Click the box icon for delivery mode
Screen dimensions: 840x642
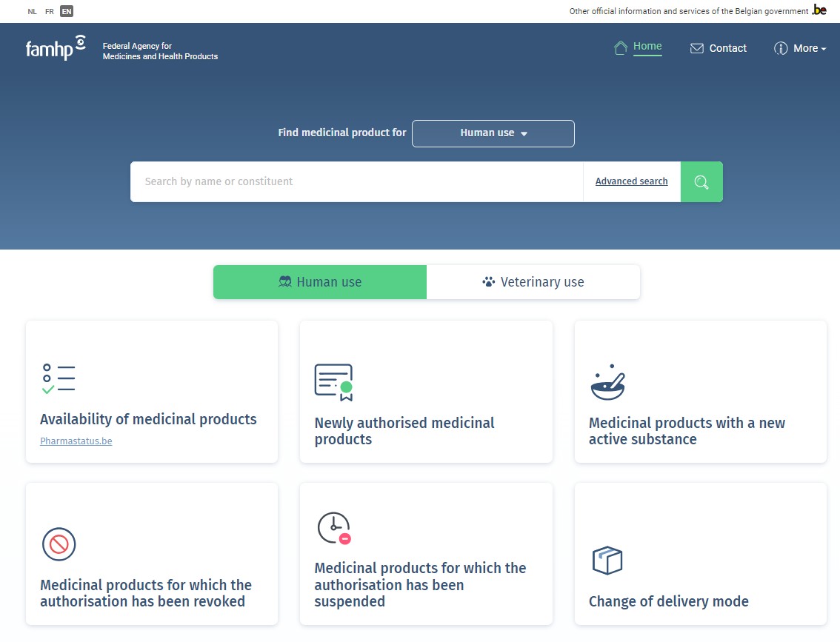(x=607, y=561)
